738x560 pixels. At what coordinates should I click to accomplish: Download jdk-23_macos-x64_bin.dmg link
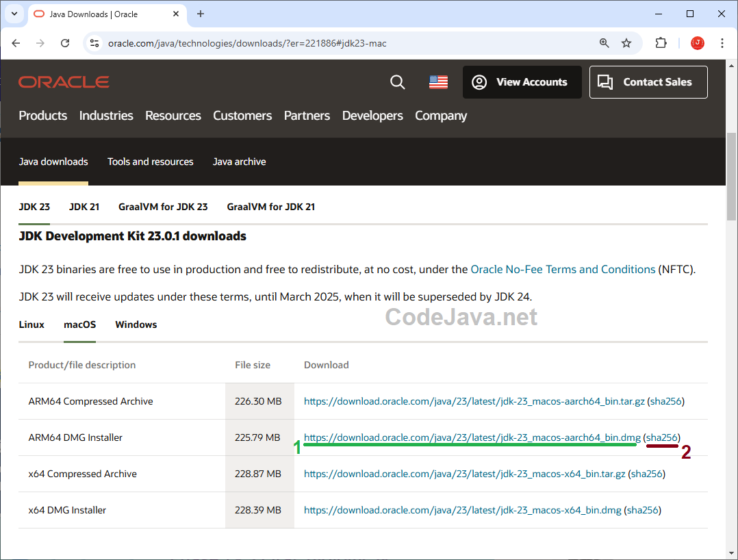(463, 510)
